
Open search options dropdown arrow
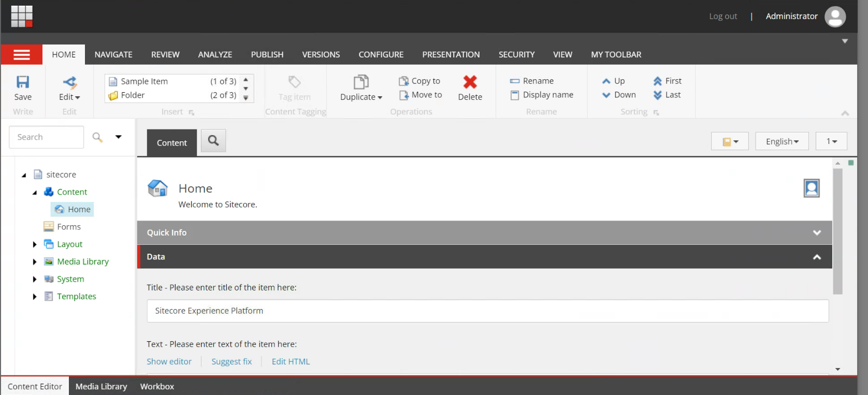point(119,137)
